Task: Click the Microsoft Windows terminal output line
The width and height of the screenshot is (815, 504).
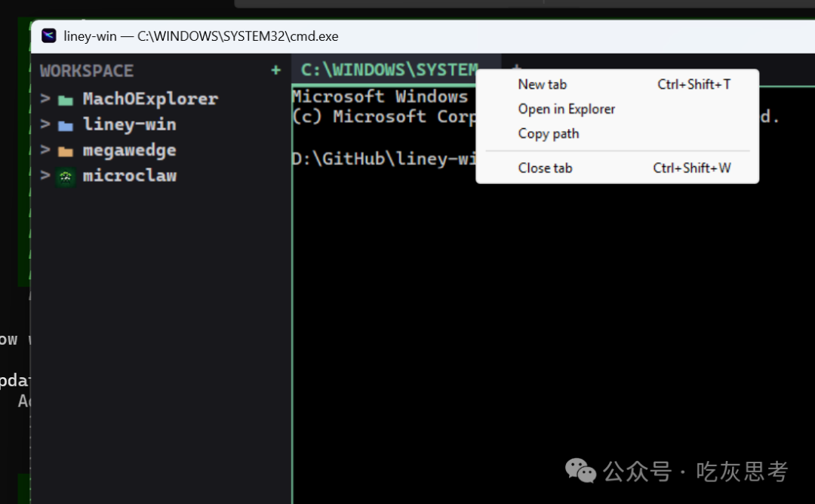Action: (380, 97)
